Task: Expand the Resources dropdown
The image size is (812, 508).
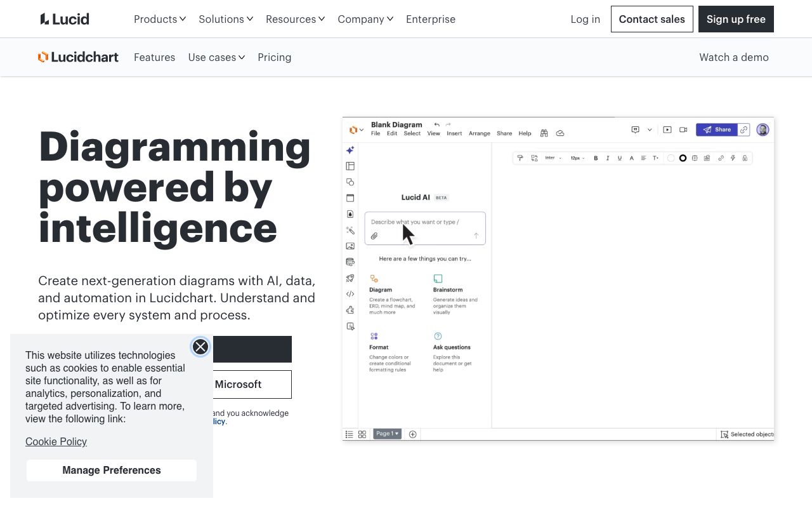Action: point(296,19)
